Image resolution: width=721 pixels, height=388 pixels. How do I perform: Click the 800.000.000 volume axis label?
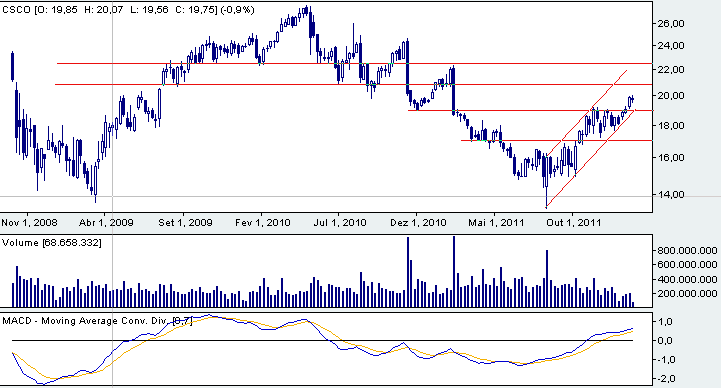coord(687,251)
